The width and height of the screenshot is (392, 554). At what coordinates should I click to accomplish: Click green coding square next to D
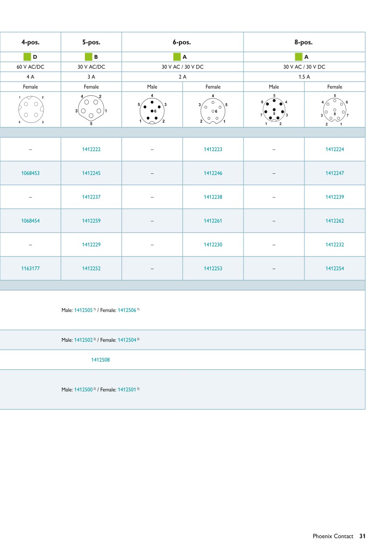click(27, 57)
